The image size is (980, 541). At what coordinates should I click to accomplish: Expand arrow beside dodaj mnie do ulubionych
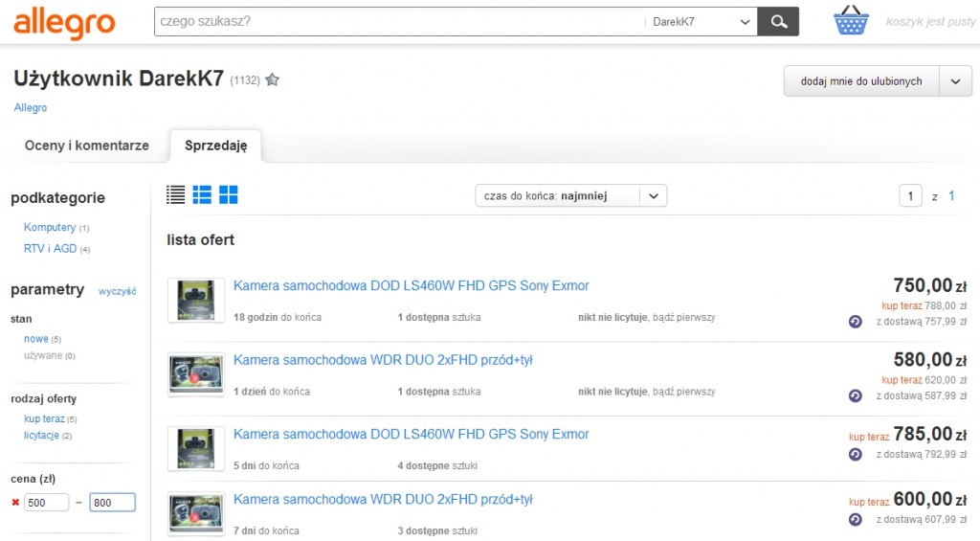pos(955,81)
